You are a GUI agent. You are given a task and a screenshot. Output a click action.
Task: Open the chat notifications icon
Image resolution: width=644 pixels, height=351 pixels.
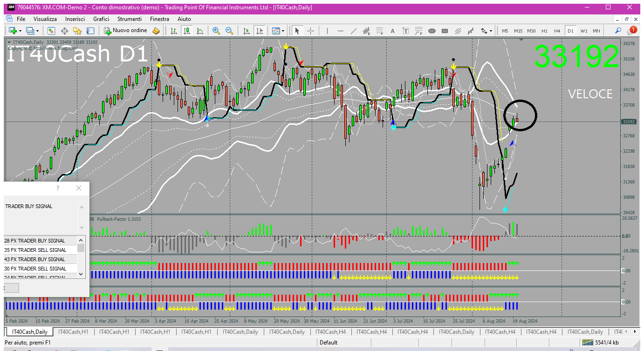[631, 30]
